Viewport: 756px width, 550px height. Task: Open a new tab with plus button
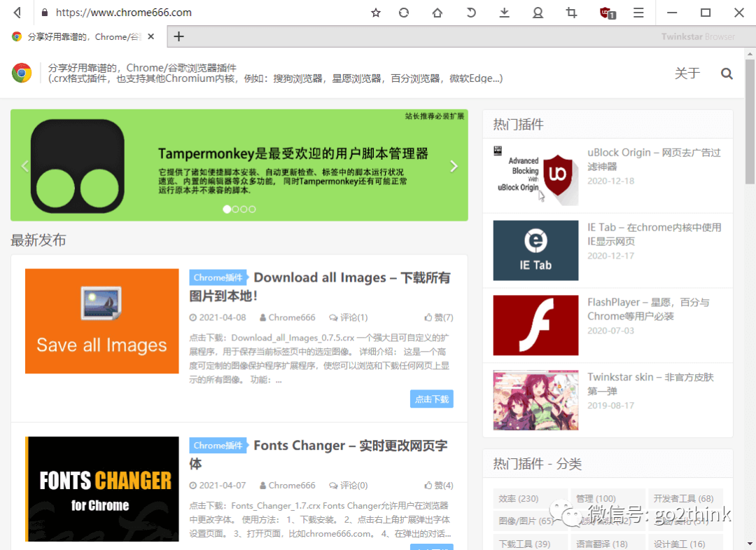coord(179,36)
